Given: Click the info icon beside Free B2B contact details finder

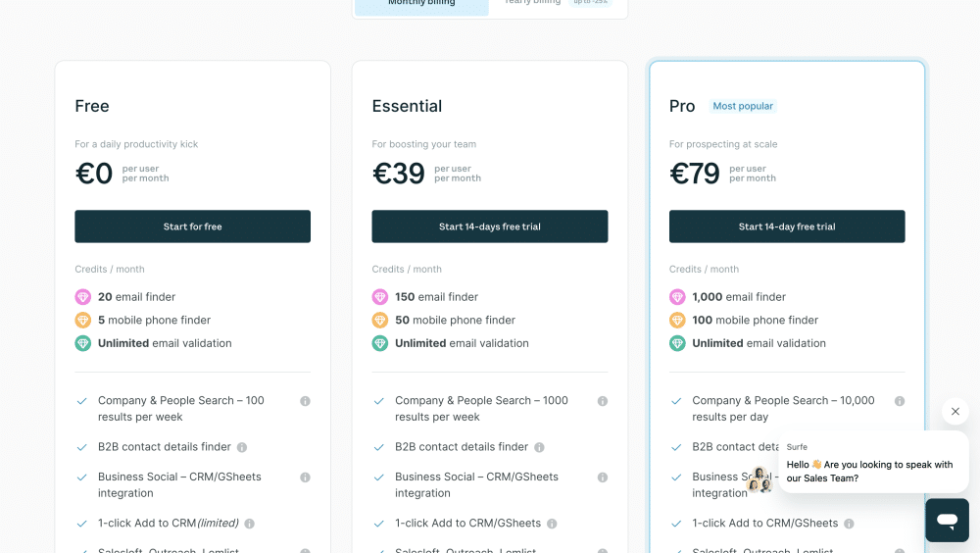Looking at the screenshot, I should pos(242,447).
